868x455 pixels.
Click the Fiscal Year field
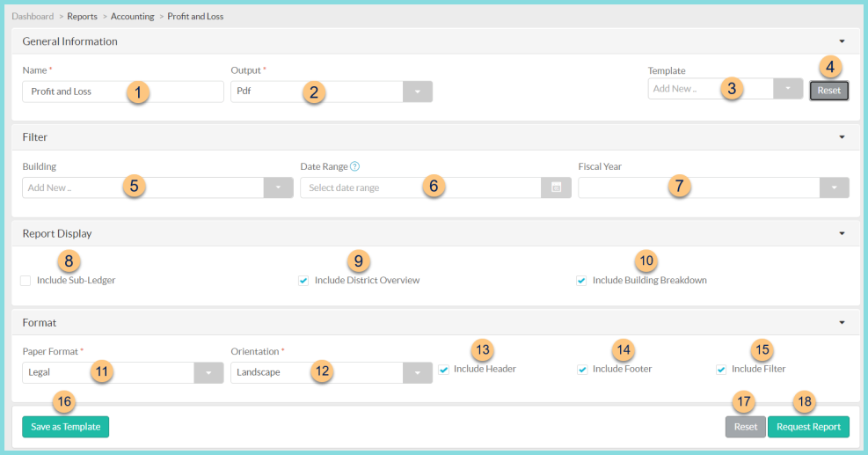pyautogui.click(x=698, y=187)
